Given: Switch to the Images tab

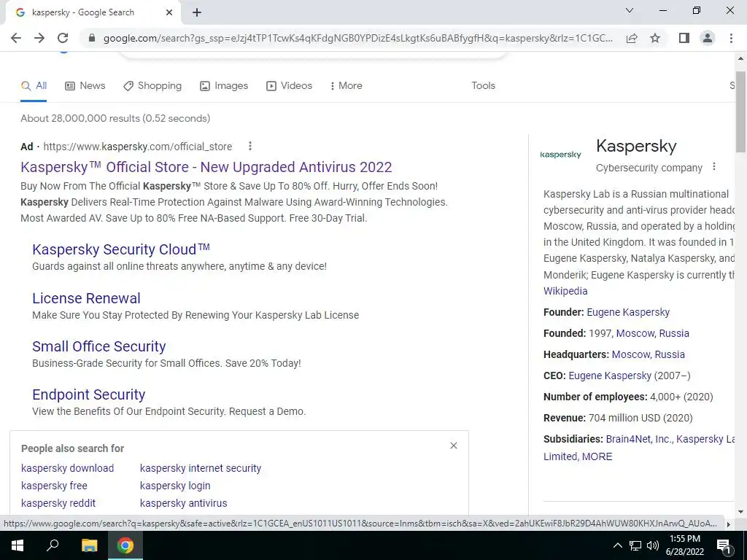Looking at the screenshot, I should point(224,86).
